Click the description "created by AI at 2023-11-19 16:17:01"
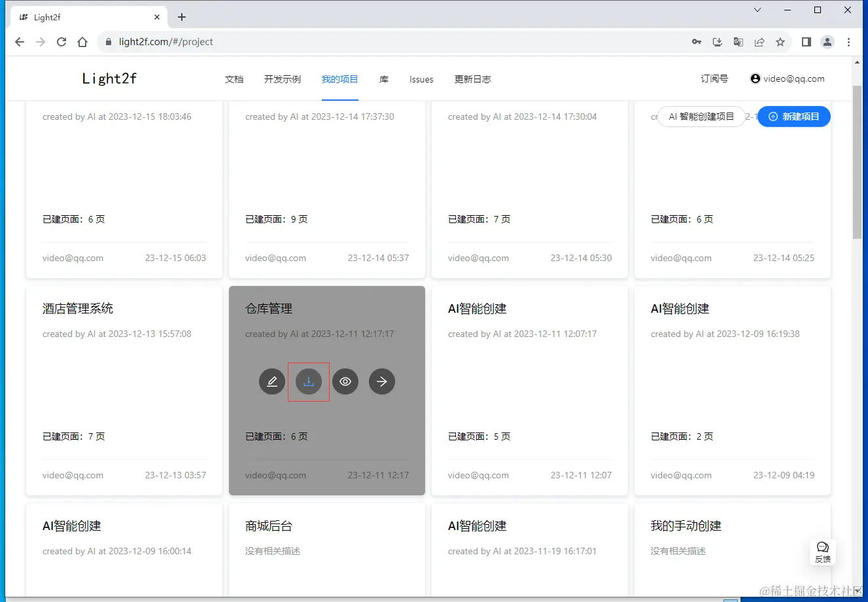This screenshot has height=602, width=868. pos(523,551)
